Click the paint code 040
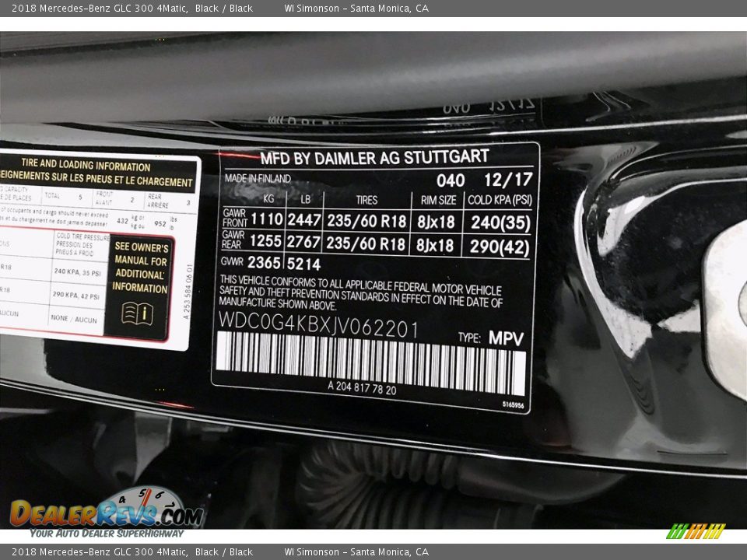 pyautogui.click(x=451, y=180)
